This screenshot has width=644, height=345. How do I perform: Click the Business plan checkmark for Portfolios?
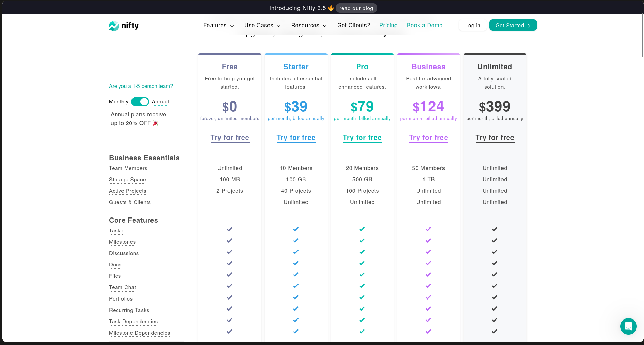[x=428, y=297]
